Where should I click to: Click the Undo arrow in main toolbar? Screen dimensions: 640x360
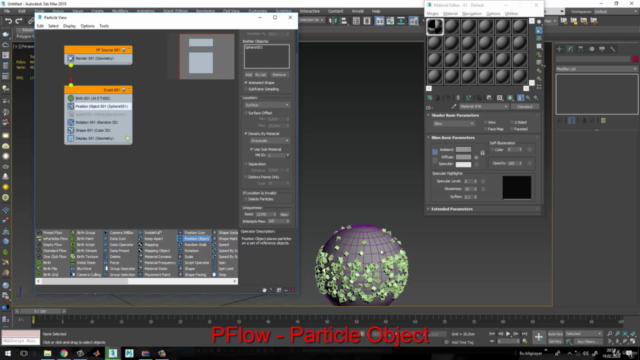9,21
